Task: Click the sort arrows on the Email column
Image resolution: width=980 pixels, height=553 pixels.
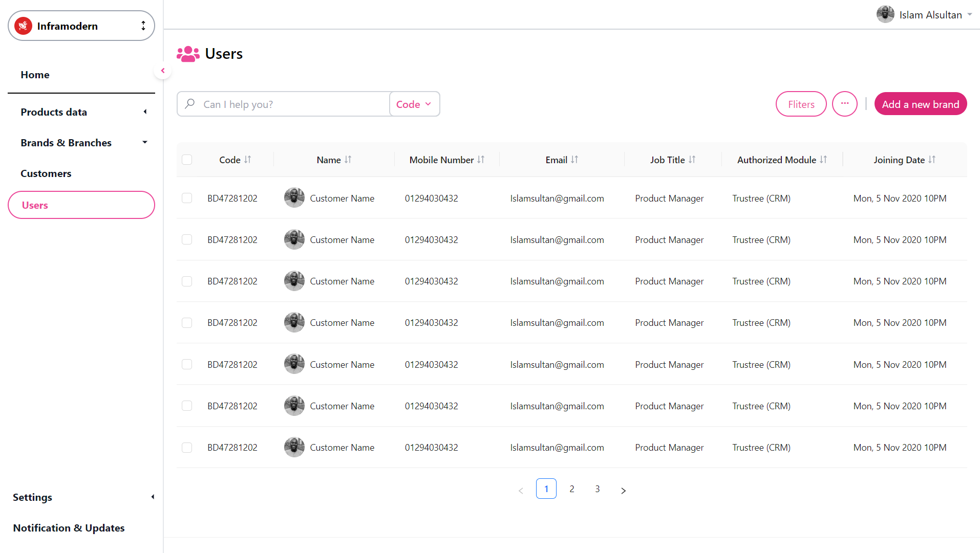Action: 573,160
